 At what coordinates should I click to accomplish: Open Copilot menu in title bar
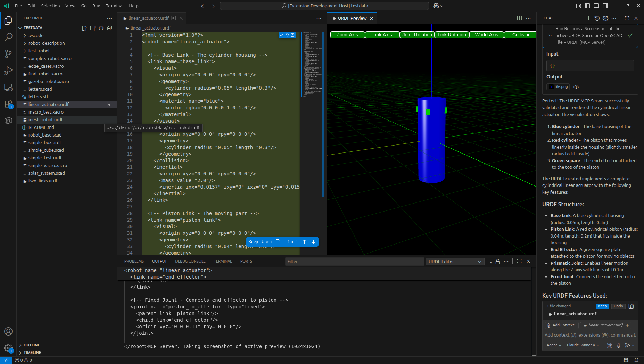(438, 6)
